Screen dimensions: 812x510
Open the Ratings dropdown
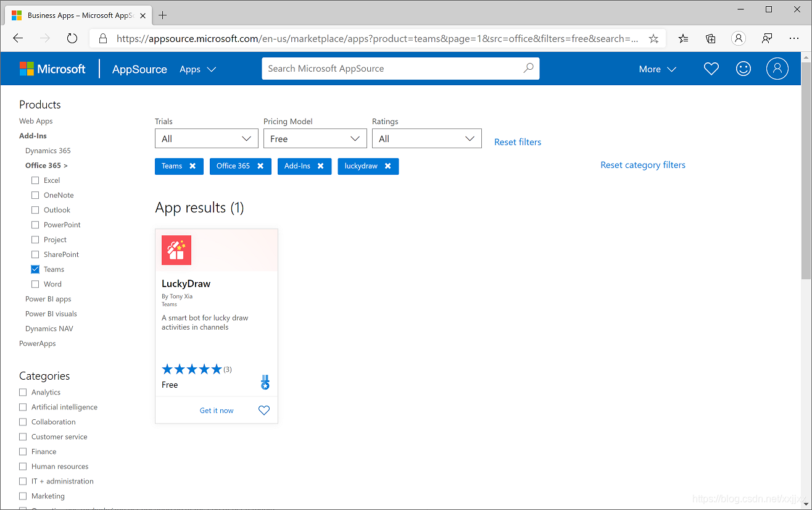[x=426, y=138]
